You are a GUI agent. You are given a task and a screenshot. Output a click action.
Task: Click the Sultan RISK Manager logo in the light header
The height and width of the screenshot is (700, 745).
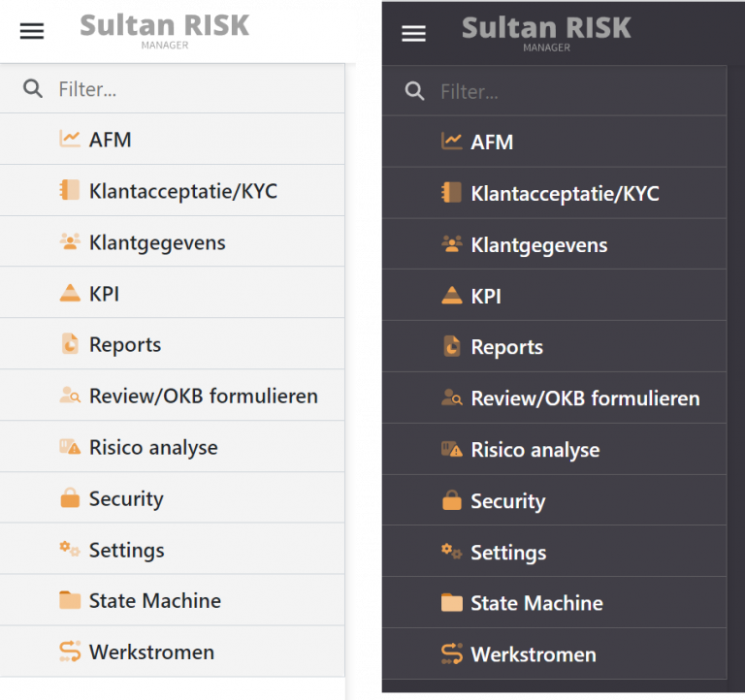(164, 29)
